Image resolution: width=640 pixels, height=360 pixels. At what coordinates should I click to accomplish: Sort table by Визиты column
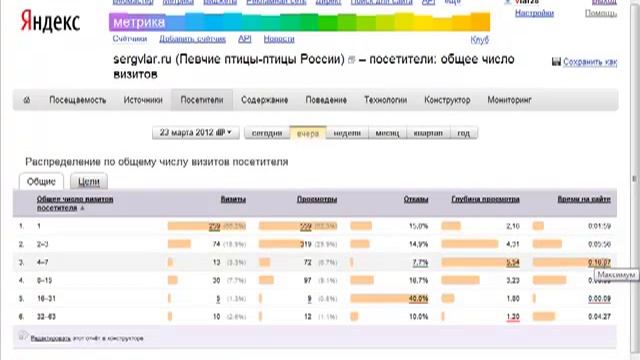233,199
